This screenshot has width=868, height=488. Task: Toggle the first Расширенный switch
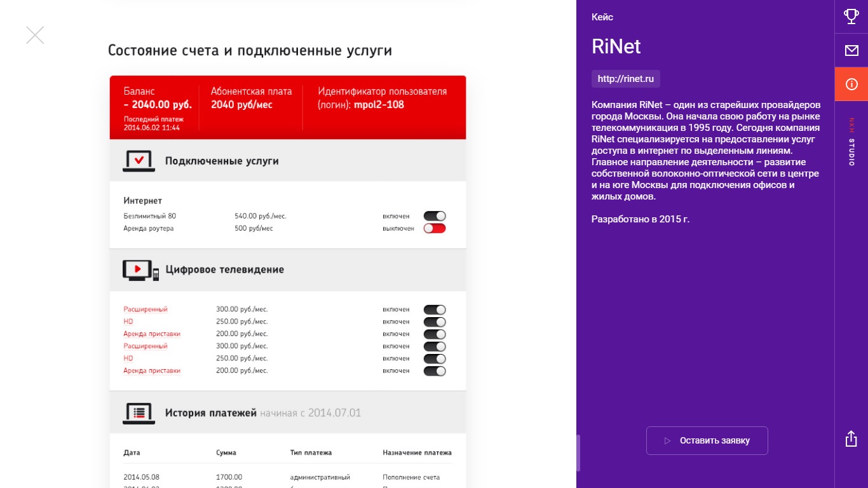(x=435, y=309)
